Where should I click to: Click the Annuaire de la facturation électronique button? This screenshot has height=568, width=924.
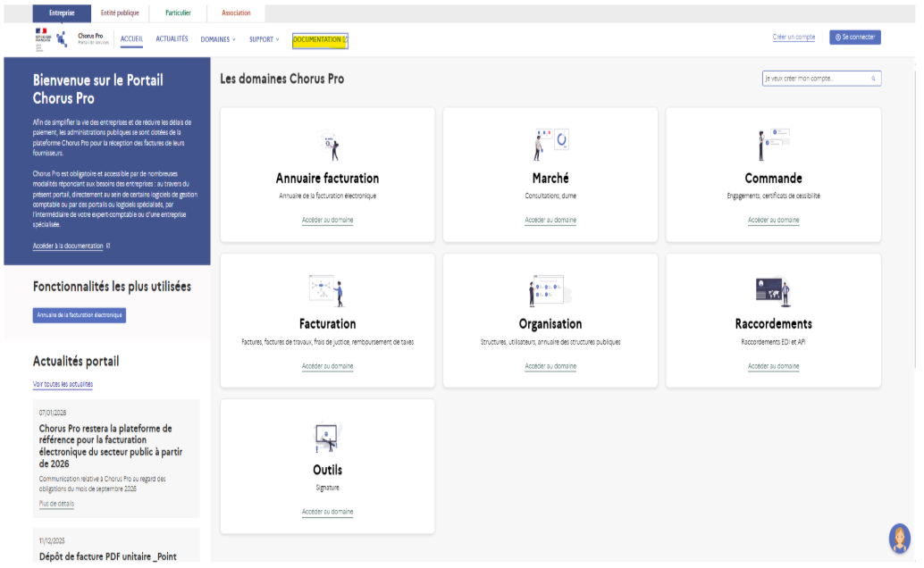[79, 315]
